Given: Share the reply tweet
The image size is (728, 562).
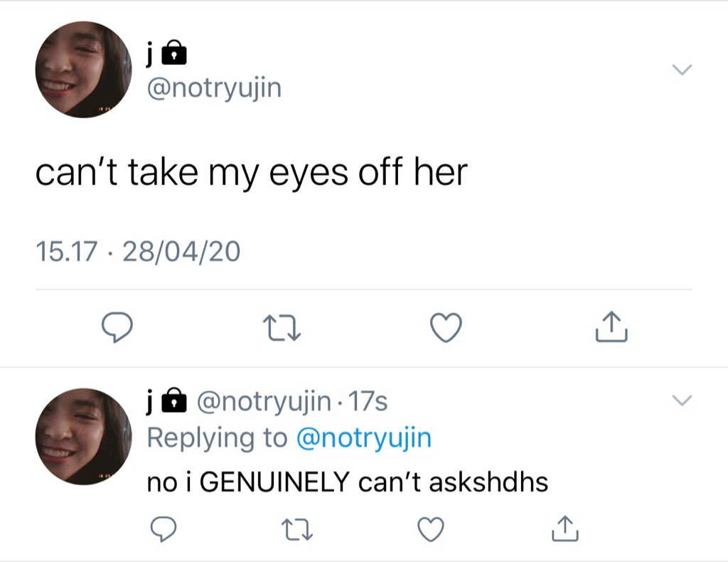Looking at the screenshot, I should click(565, 529).
